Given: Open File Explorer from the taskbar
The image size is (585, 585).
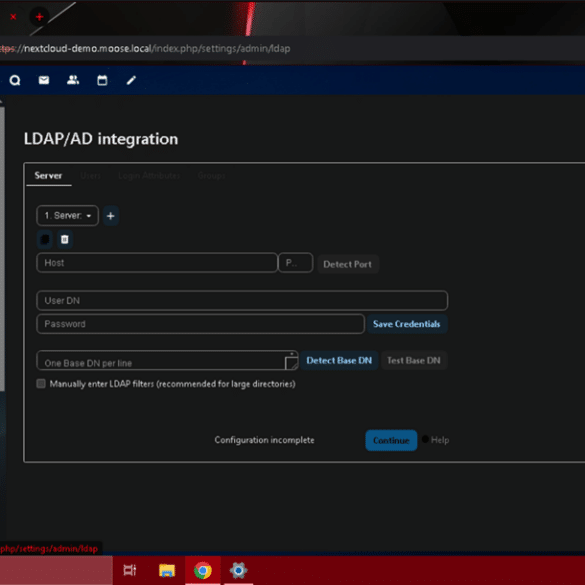Looking at the screenshot, I should [167, 570].
